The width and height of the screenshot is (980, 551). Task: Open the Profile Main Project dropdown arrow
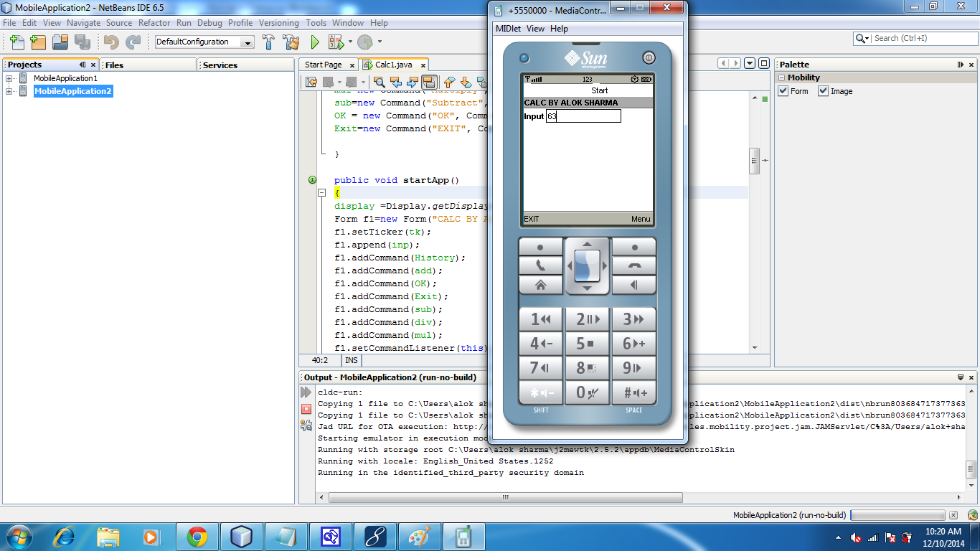(x=380, y=42)
